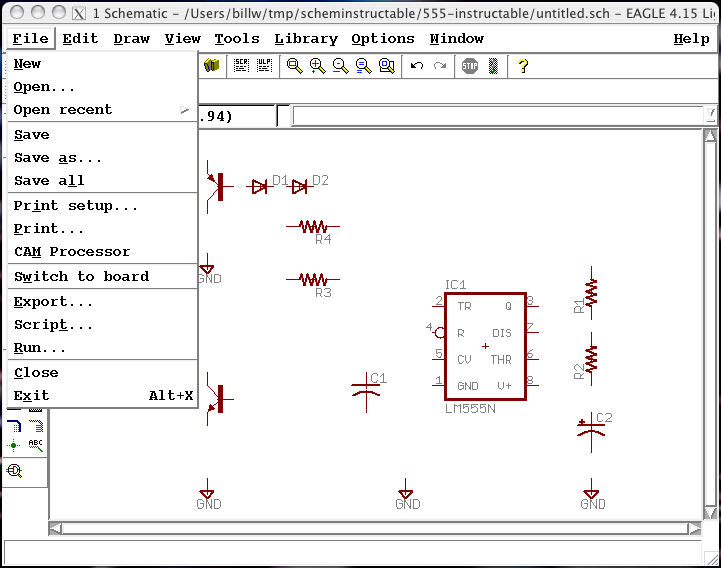Click the Zoom out magnifier icon
The width and height of the screenshot is (721, 568).
341,66
